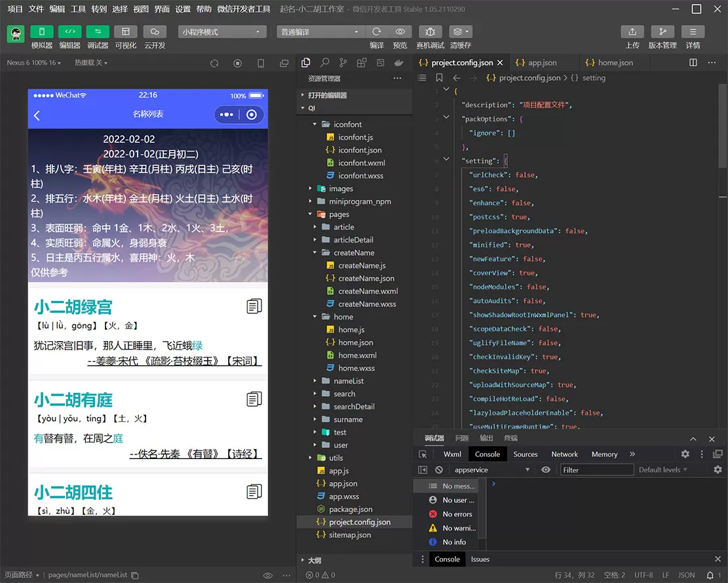The height and width of the screenshot is (583, 728).
Task: Close the project.config.json tab
Action: pos(500,63)
